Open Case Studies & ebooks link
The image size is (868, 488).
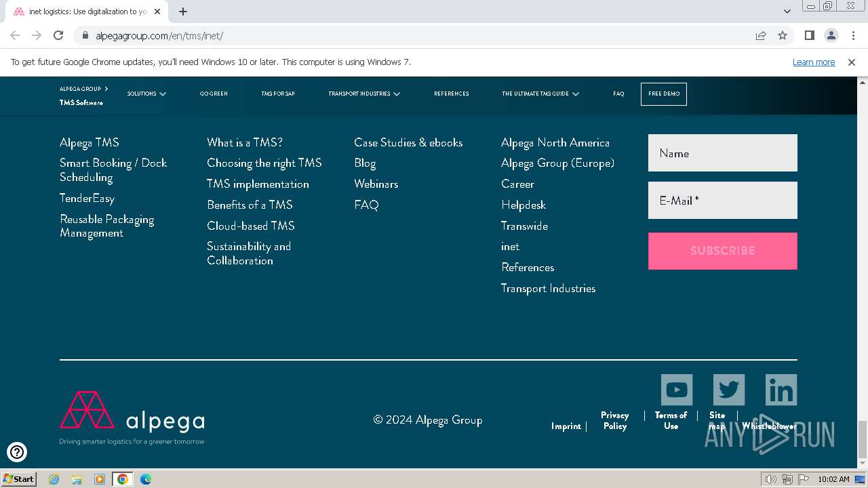(x=408, y=142)
